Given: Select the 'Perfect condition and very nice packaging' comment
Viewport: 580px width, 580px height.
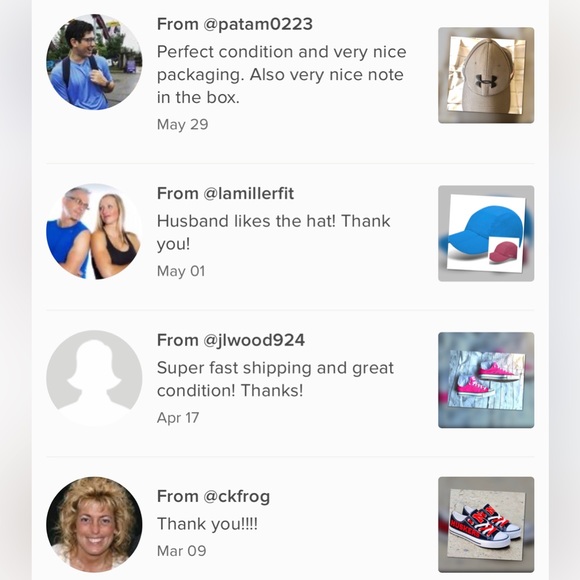Looking at the screenshot, I should tap(281, 75).
